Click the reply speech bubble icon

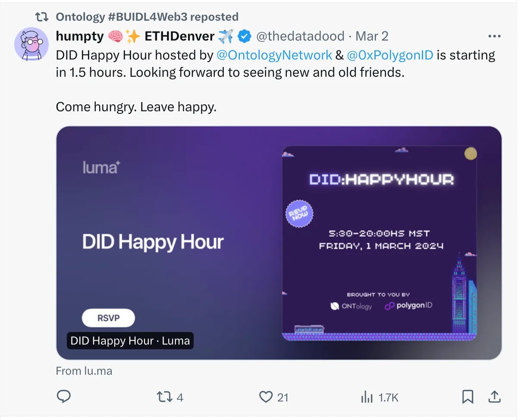click(x=64, y=397)
